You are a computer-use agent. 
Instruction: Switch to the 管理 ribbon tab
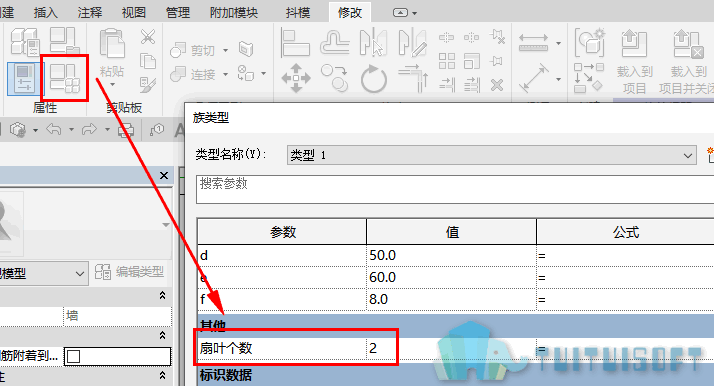coord(178,12)
